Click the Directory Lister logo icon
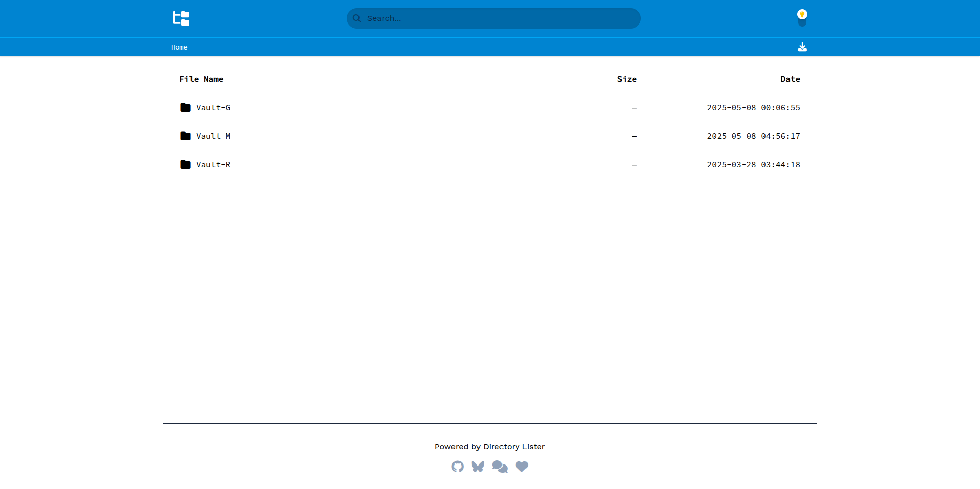This screenshot has height=489, width=980. click(x=181, y=18)
